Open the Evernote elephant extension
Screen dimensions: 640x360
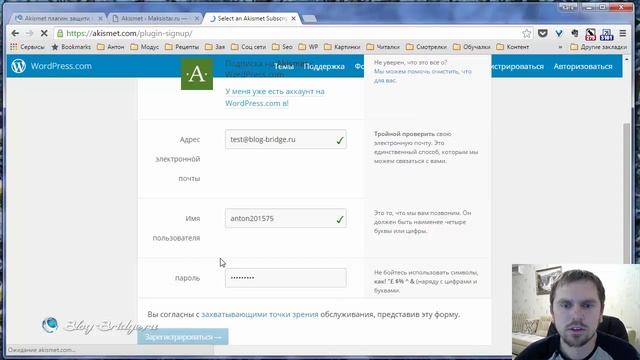(575, 33)
